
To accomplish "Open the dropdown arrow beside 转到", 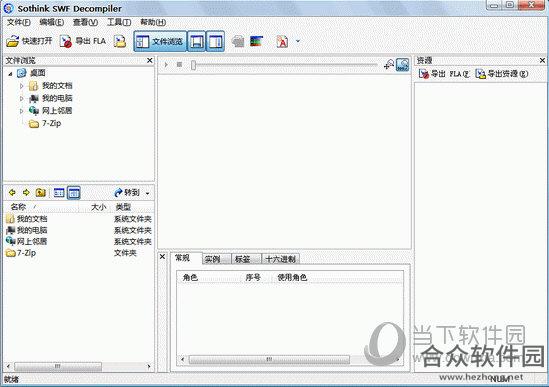I will coord(147,193).
